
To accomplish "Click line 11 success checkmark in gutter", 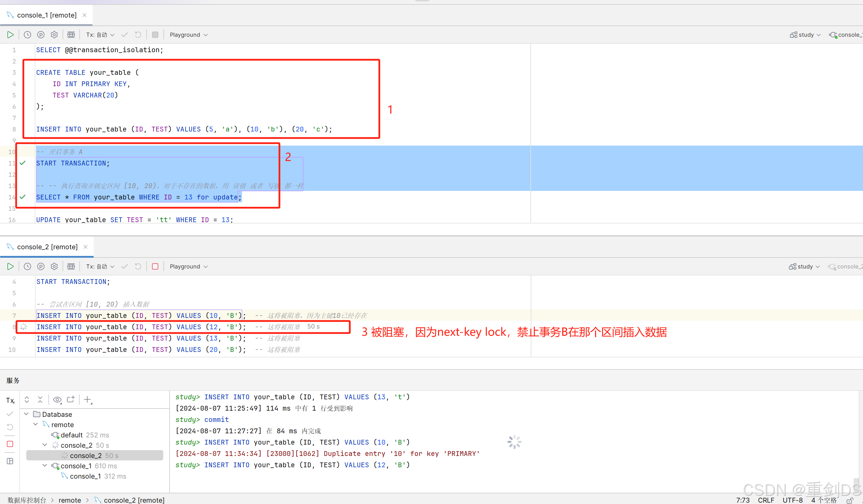I will click(x=23, y=163).
